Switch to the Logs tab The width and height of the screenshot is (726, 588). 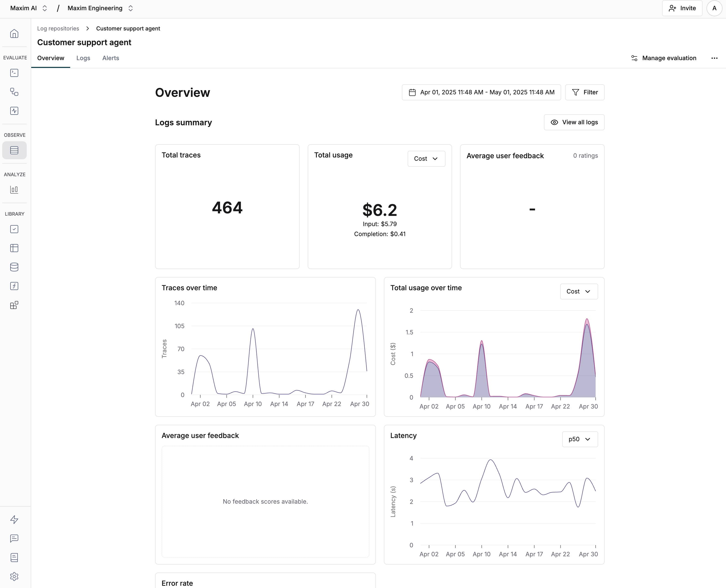(x=83, y=58)
